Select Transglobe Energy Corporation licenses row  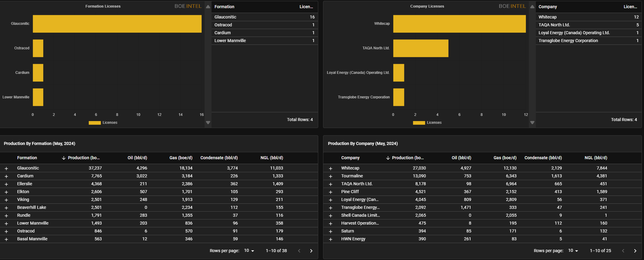click(x=589, y=41)
